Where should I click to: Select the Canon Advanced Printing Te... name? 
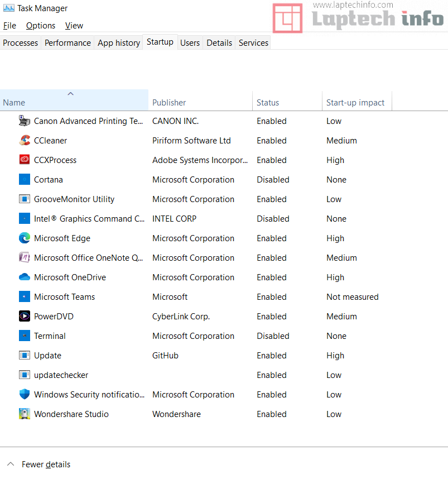click(88, 121)
